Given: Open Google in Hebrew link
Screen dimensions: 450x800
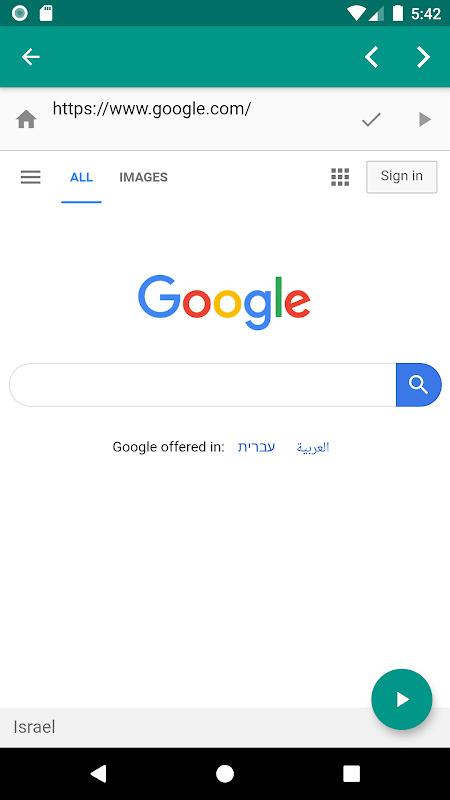Looking at the screenshot, I should (257, 447).
